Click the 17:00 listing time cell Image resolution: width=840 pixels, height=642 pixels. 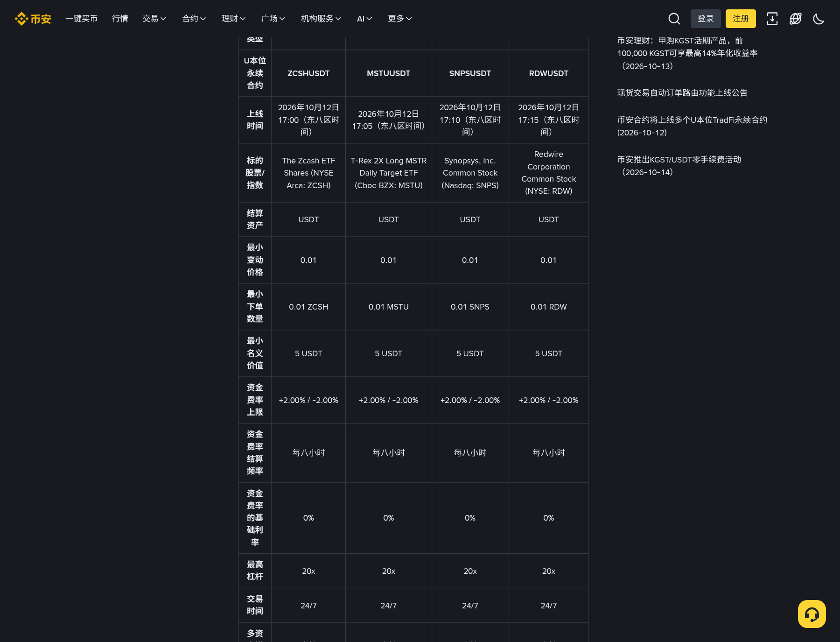308,120
